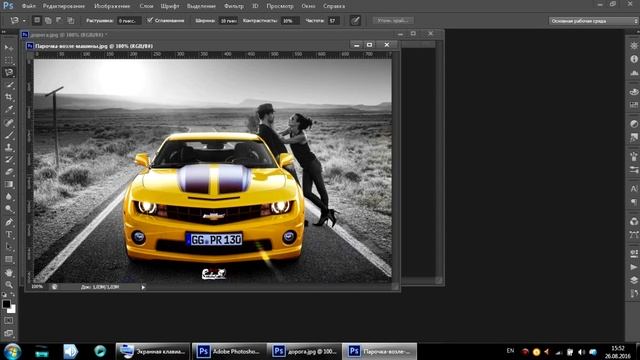Choose New Selection mode in options bar
The image size is (640, 360).
tap(37, 20)
